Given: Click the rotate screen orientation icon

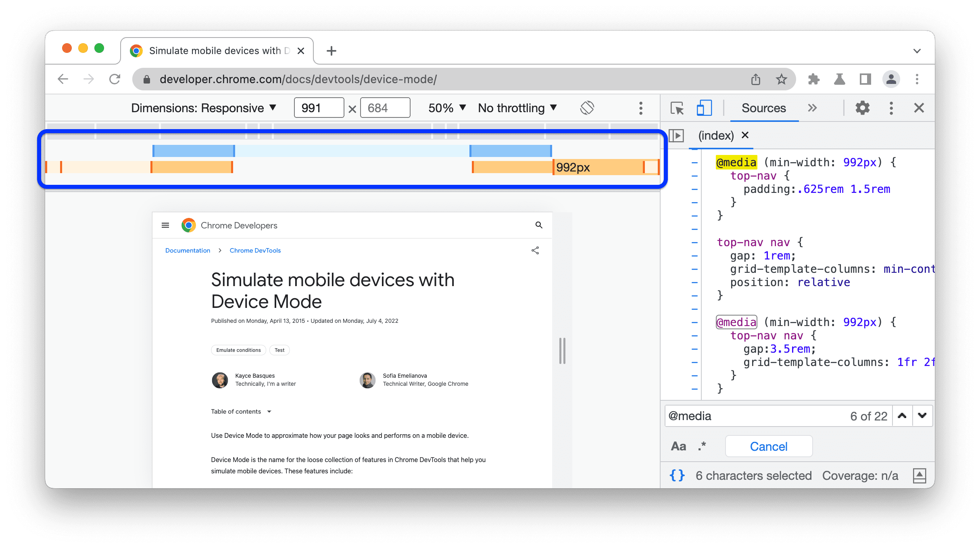Looking at the screenshot, I should (x=586, y=107).
